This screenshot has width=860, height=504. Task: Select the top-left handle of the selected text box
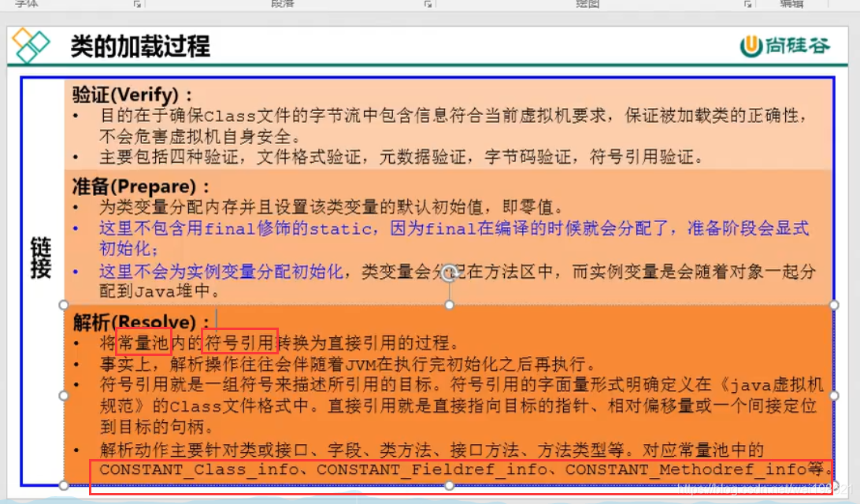tap(64, 305)
